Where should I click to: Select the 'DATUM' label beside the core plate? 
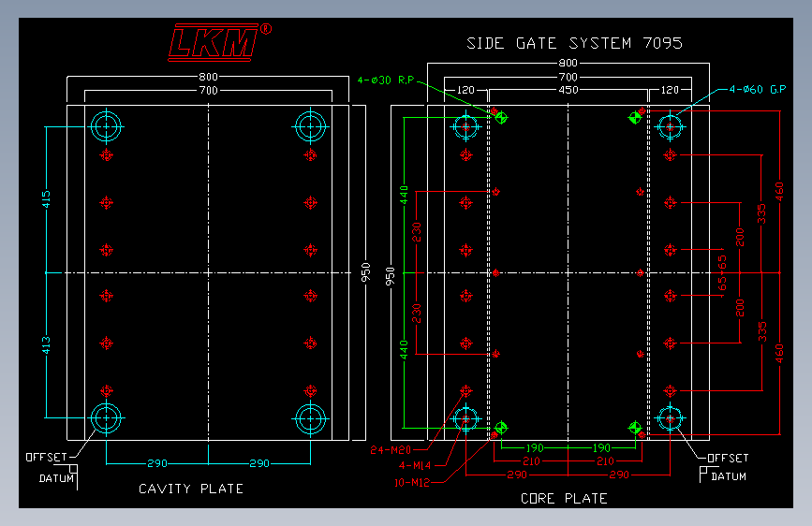pos(729,476)
